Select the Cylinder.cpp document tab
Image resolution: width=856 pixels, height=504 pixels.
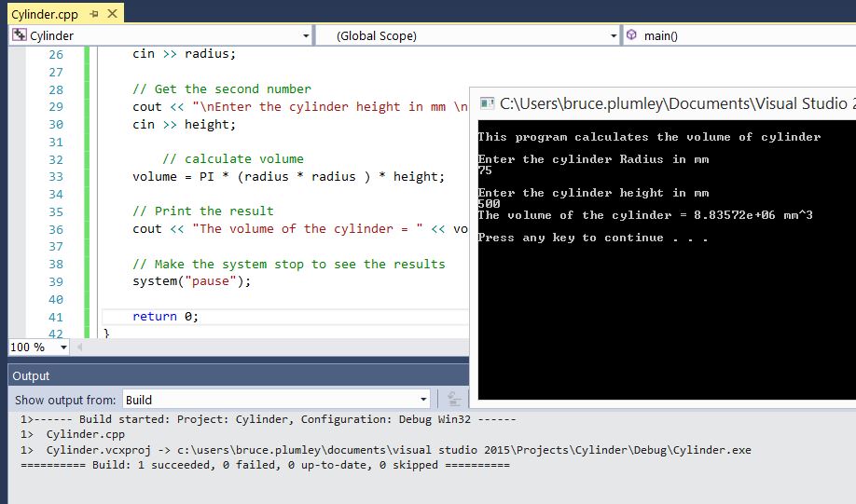(44, 15)
